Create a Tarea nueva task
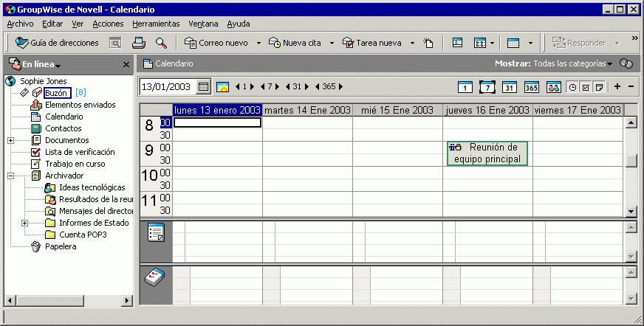Image resolution: width=644 pixels, height=326 pixels. point(372,43)
